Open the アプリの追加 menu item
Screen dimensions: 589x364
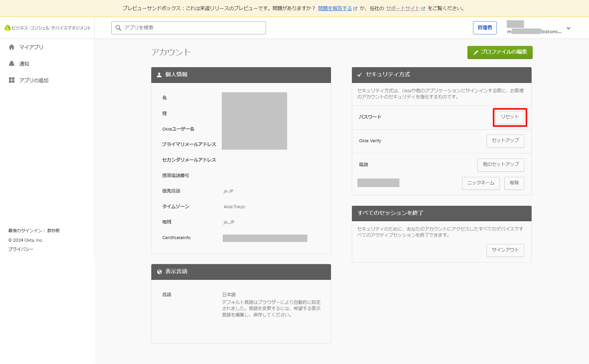pos(34,80)
